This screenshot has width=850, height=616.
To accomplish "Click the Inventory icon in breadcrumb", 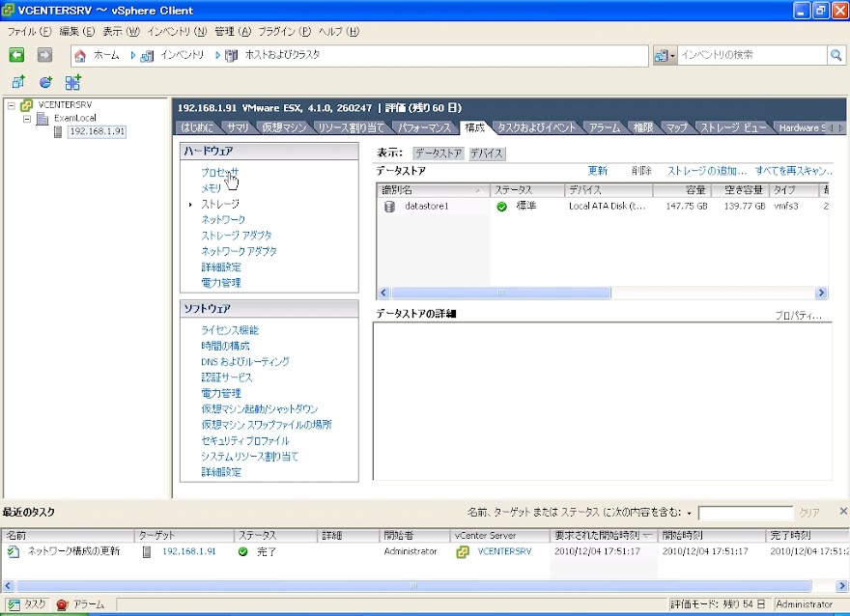I will (x=147, y=56).
